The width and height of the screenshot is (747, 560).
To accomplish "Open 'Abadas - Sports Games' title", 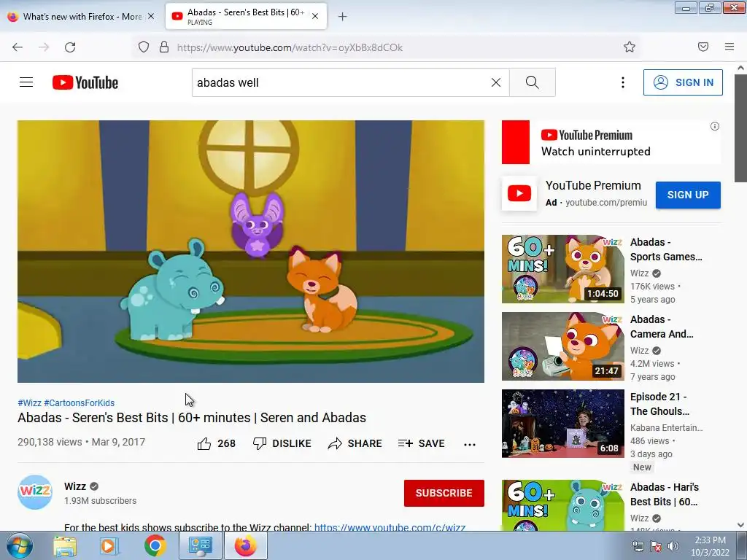I will [666, 249].
